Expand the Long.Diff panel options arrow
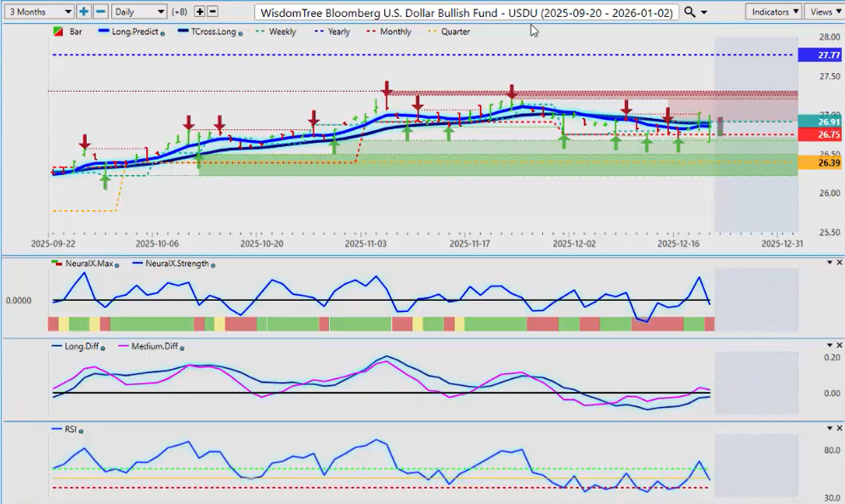The width and height of the screenshot is (845, 504). point(829,346)
